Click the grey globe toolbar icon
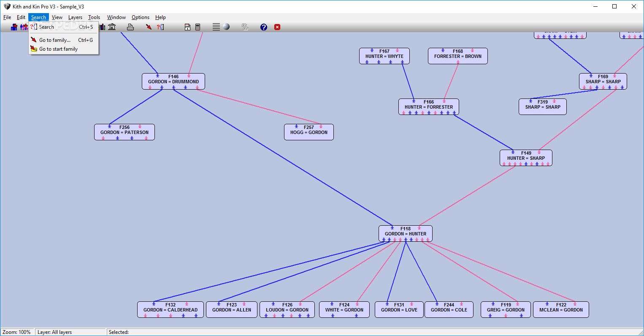 click(226, 27)
